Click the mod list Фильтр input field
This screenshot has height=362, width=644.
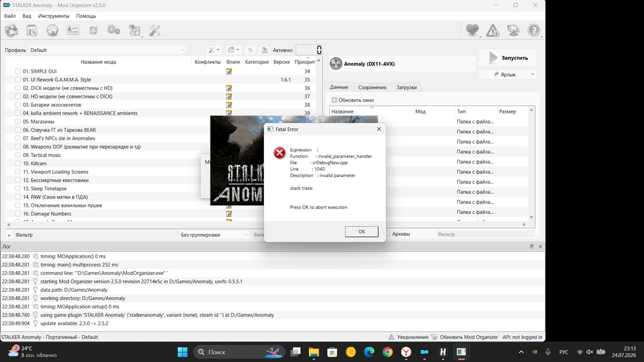point(95,235)
